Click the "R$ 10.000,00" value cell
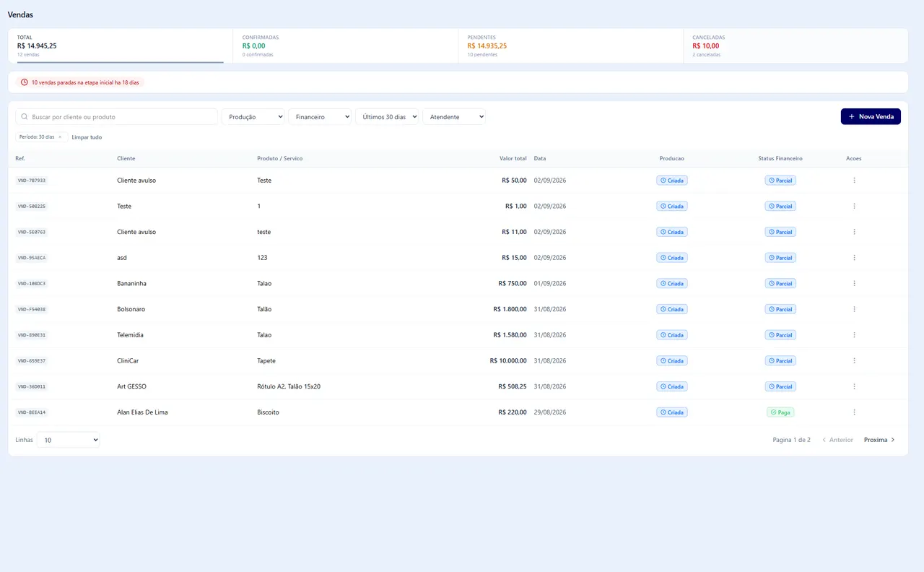 click(508, 361)
